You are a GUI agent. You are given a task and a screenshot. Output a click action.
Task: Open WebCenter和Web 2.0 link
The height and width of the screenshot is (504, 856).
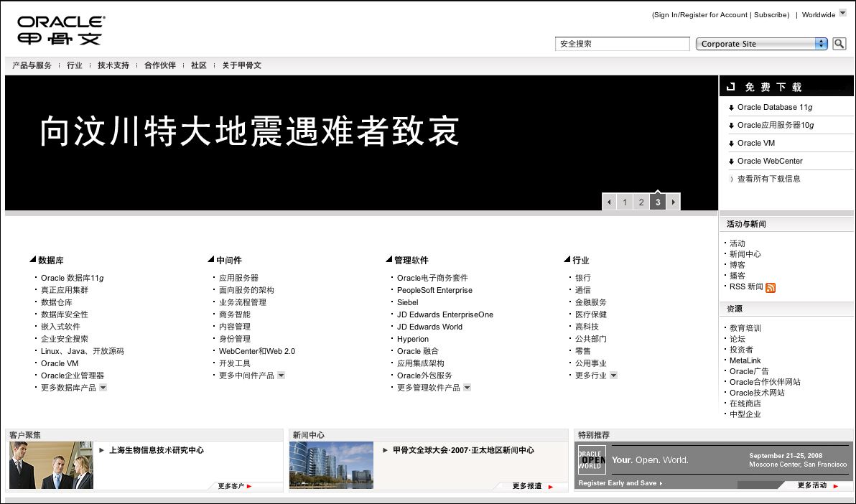point(257,351)
